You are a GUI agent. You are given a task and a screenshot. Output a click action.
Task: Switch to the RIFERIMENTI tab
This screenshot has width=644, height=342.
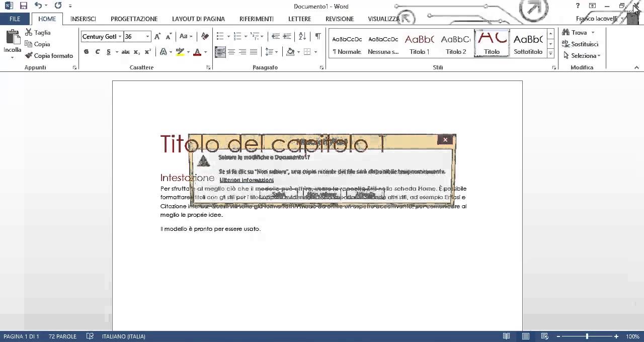[x=257, y=19]
